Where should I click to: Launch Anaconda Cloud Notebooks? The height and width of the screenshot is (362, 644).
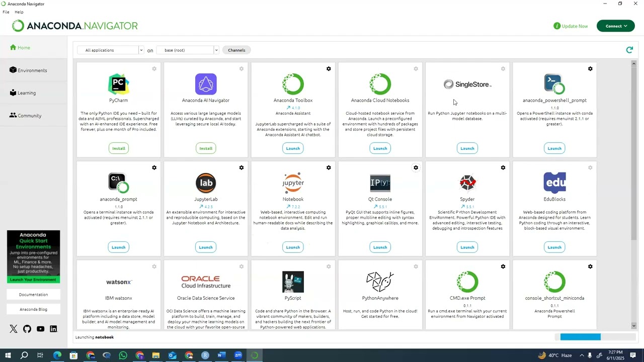coord(380,148)
